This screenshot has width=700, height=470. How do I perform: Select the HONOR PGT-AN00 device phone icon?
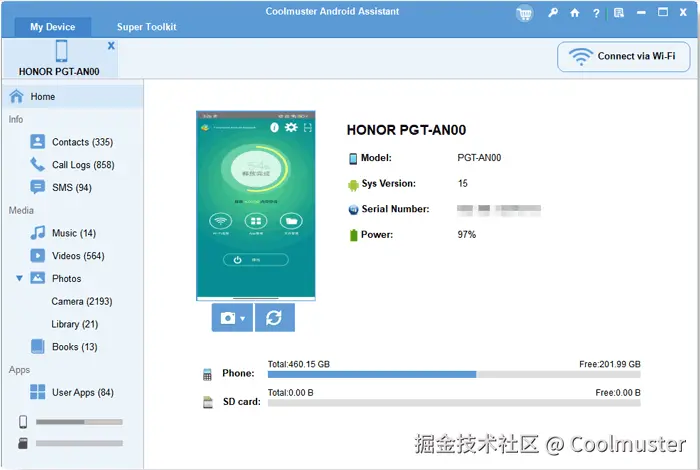coord(62,50)
